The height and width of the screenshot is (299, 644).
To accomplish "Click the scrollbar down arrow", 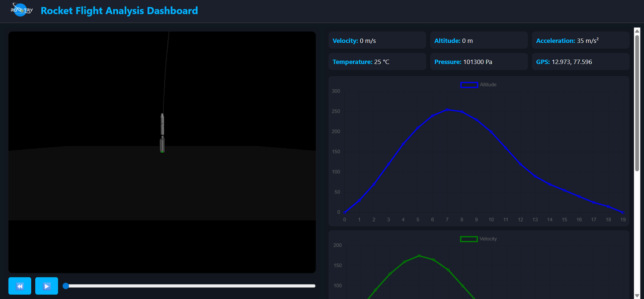I will (637, 295).
